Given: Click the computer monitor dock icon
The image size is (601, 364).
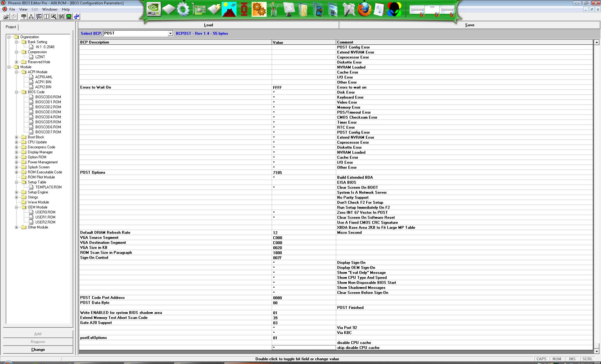Looking at the screenshot, I should coord(289,9).
